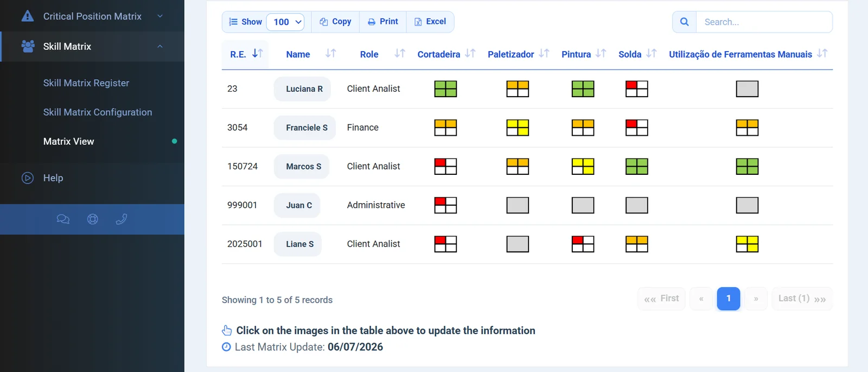
Task: Click Franciele S's Solda skill square
Action: [x=637, y=128]
